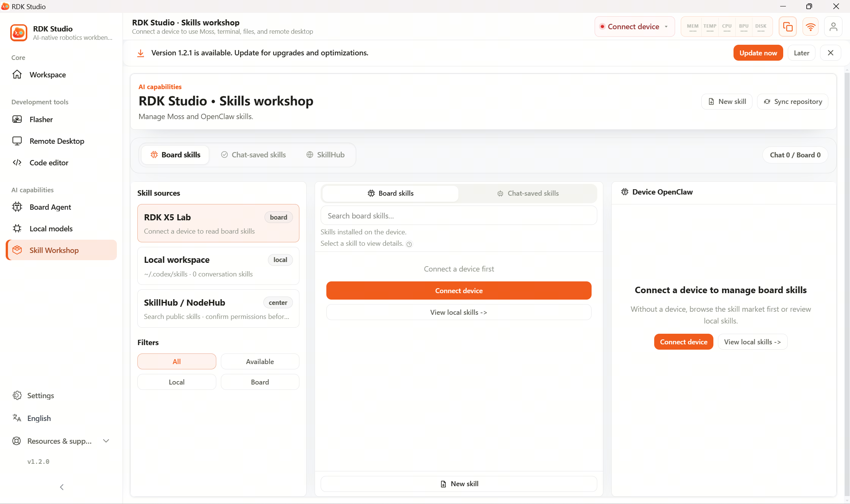
Task: Switch to top Board skills tab
Action: click(x=175, y=155)
